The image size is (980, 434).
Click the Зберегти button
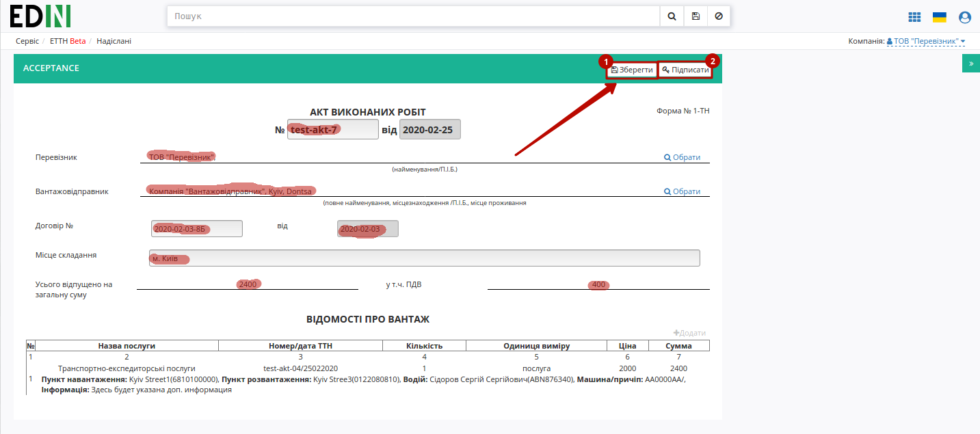(x=632, y=70)
